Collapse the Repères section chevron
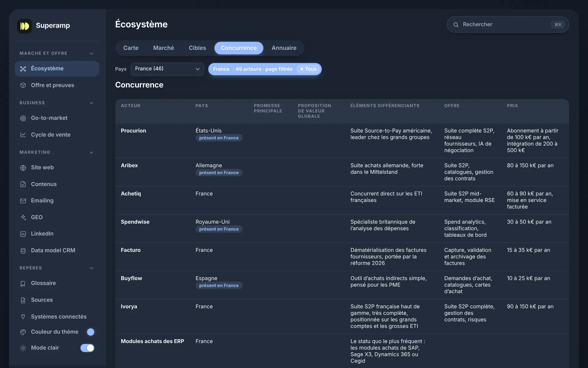 [91, 268]
